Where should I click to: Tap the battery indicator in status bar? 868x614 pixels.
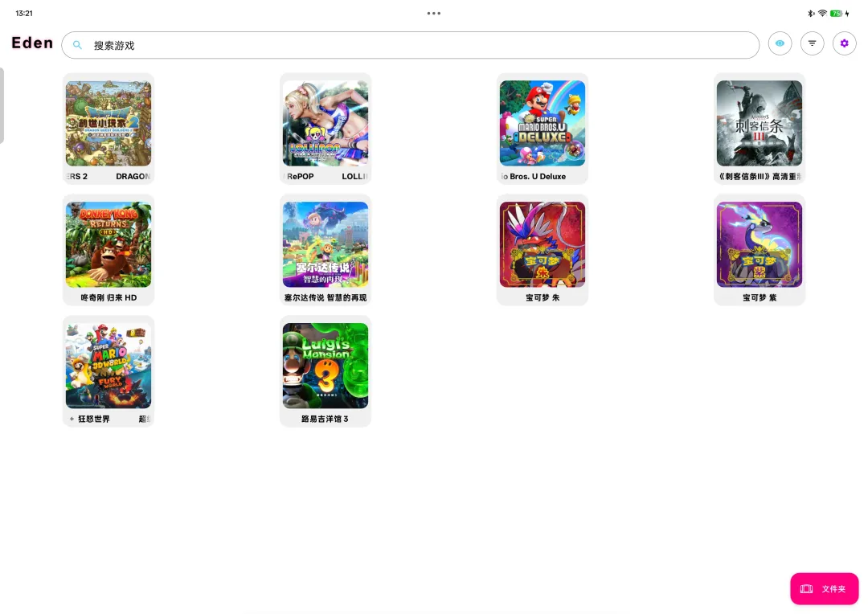point(836,14)
